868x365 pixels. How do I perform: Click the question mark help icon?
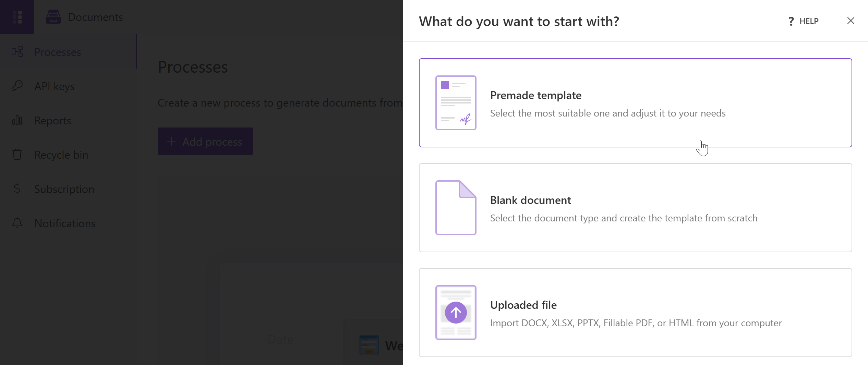pyautogui.click(x=791, y=21)
